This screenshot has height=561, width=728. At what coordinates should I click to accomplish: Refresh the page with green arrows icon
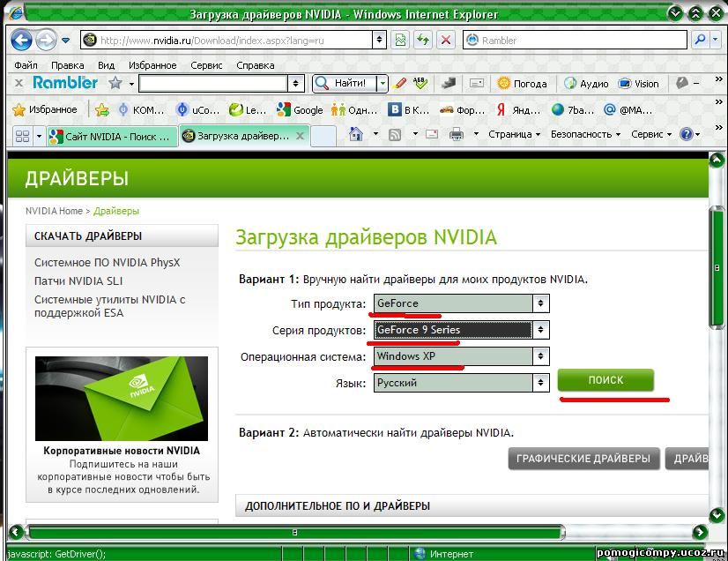point(423,41)
